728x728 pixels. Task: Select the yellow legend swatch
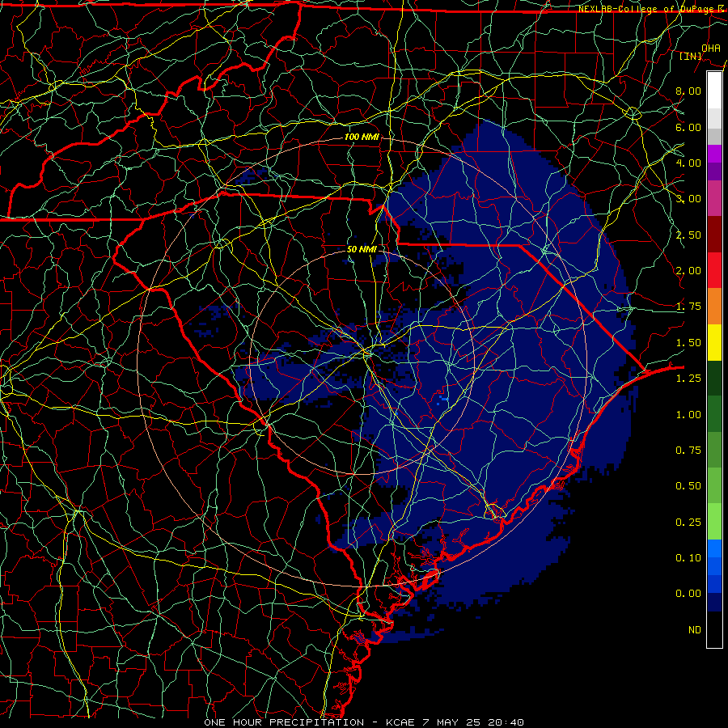pos(714,342)
